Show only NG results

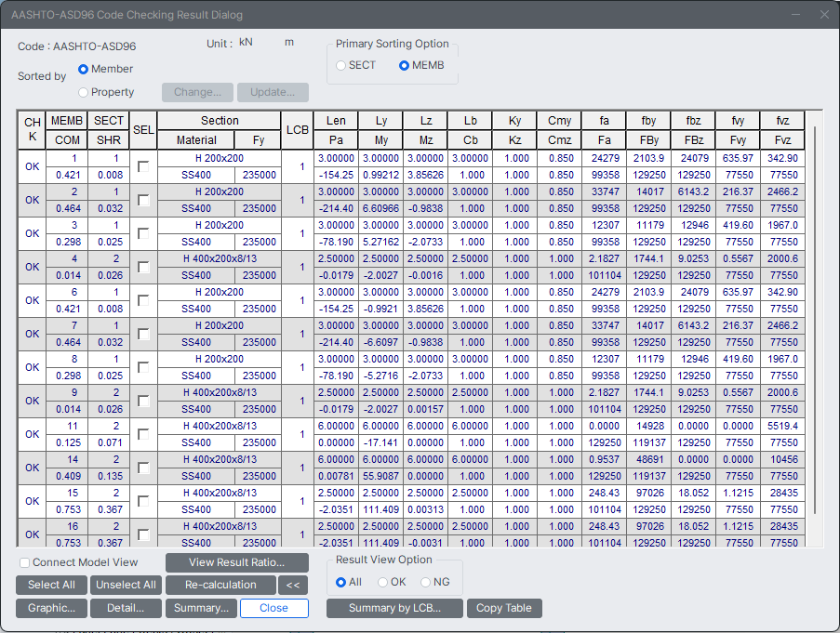[x=426, y=582]
